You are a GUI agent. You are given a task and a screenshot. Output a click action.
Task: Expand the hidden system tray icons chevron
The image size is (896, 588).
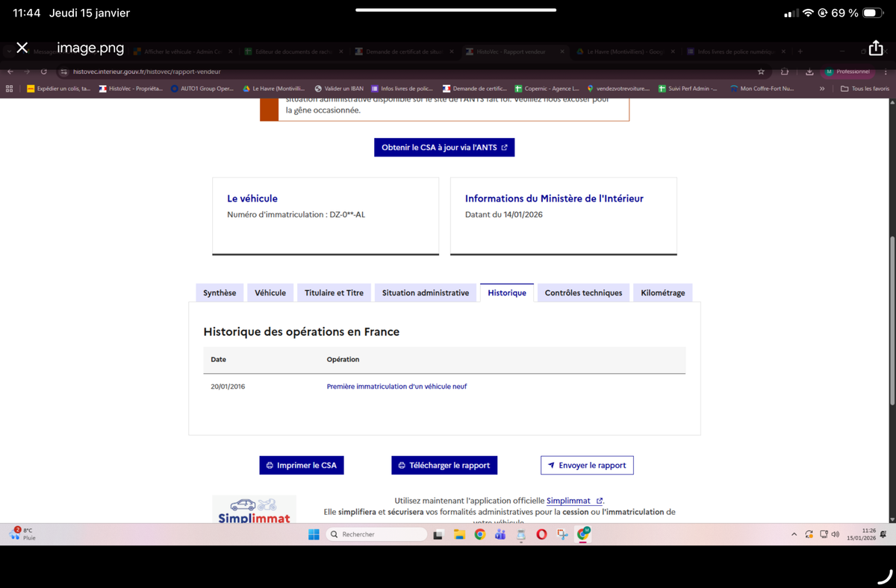(794, 534)
